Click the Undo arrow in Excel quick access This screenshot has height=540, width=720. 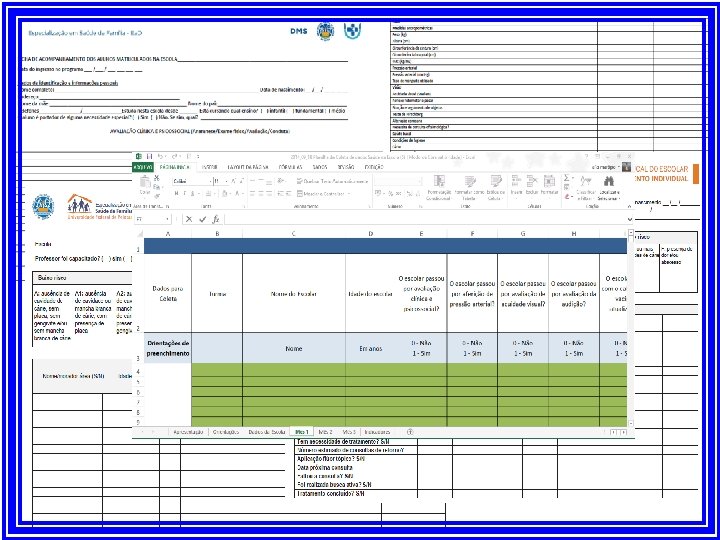coord(161,157)
